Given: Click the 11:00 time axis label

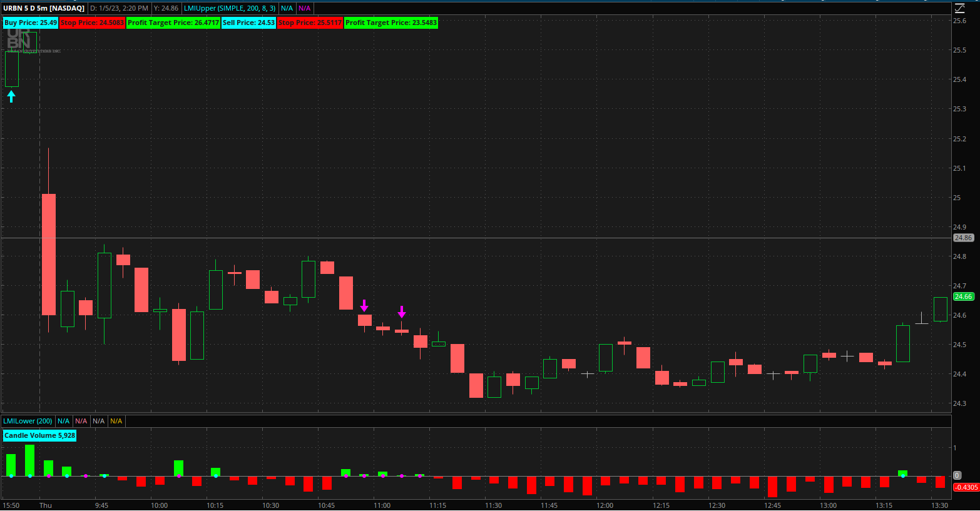Looking at the screenshot, I should 382,505.
